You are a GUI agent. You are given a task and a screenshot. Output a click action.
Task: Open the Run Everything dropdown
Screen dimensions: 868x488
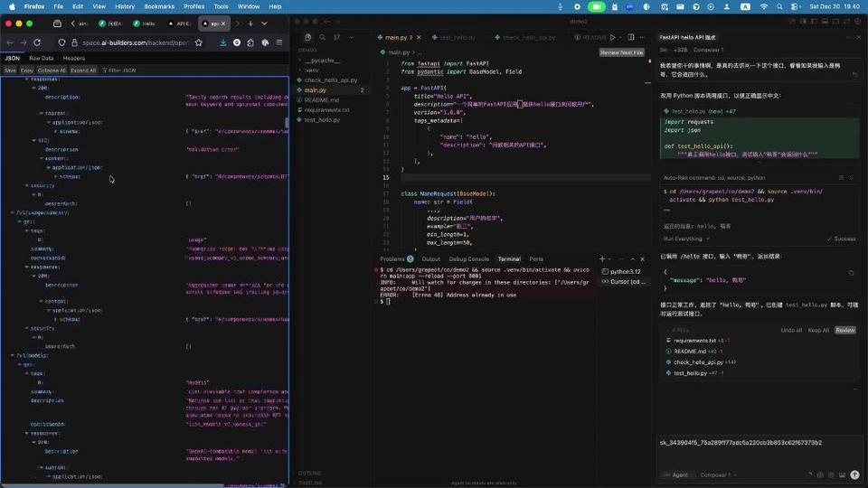click(x=686, y=239)
